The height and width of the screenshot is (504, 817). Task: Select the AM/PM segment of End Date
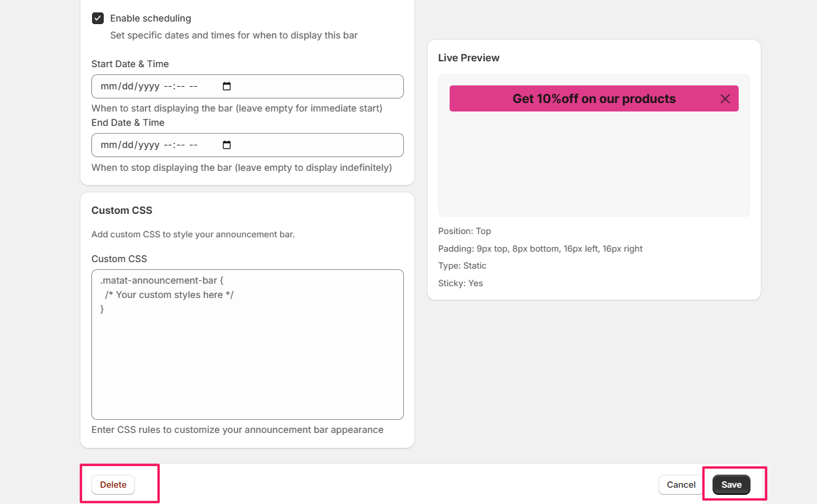coord(194,145)
